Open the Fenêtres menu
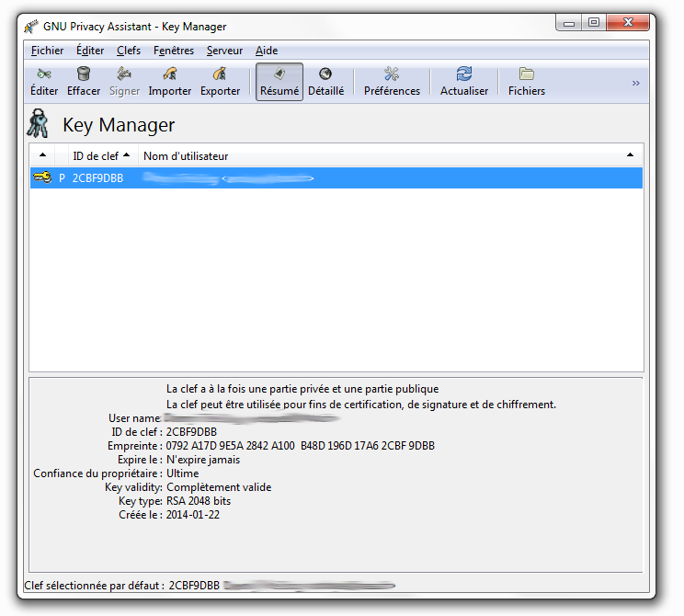The image size is (684, 616). 173,51
